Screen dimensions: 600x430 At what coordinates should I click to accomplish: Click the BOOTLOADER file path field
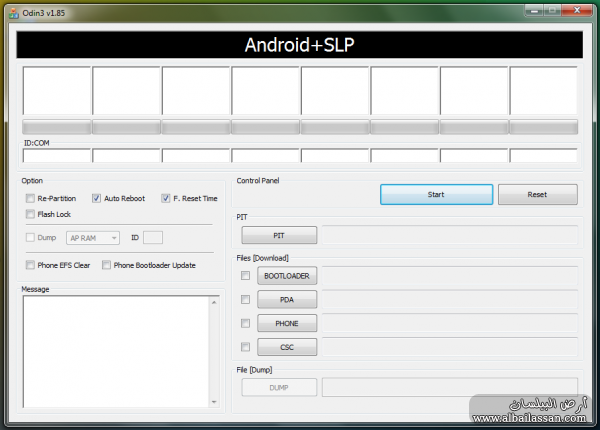point(450,275)
